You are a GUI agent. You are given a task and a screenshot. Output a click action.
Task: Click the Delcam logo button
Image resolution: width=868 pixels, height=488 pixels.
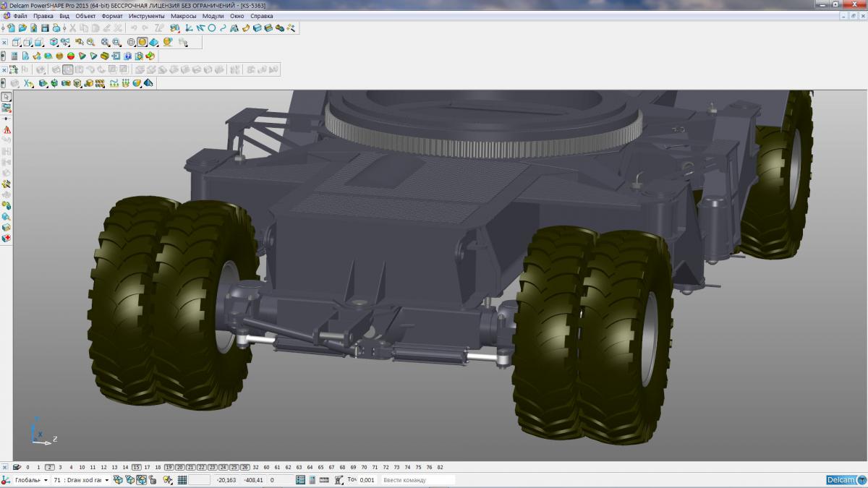tap(846, 479)
